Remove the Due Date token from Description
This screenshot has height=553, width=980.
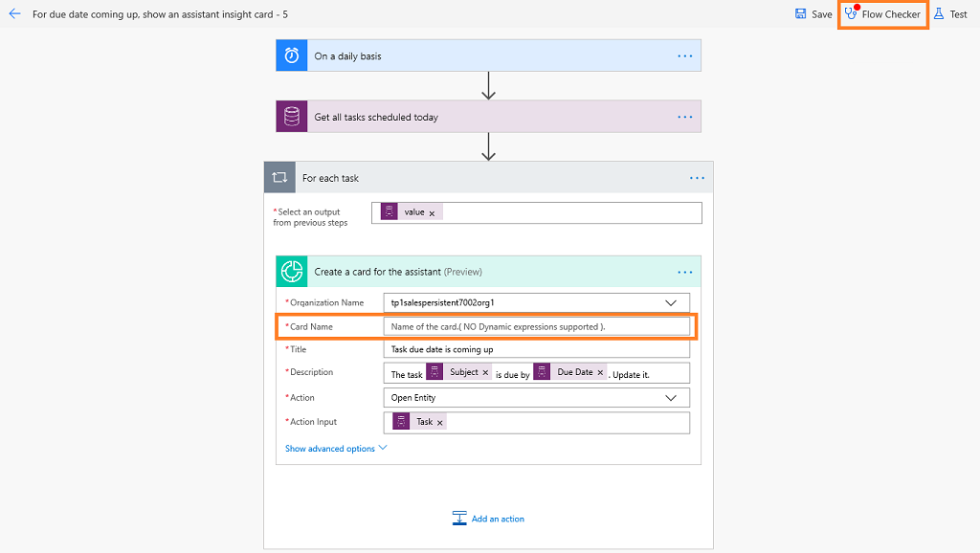[600, 372]
